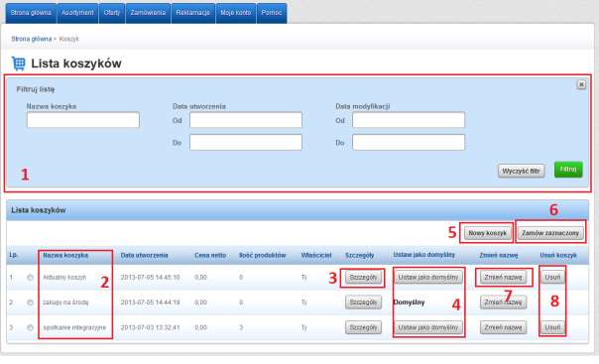Click the Aktualny koszyk basket name

tap(64, 278)
